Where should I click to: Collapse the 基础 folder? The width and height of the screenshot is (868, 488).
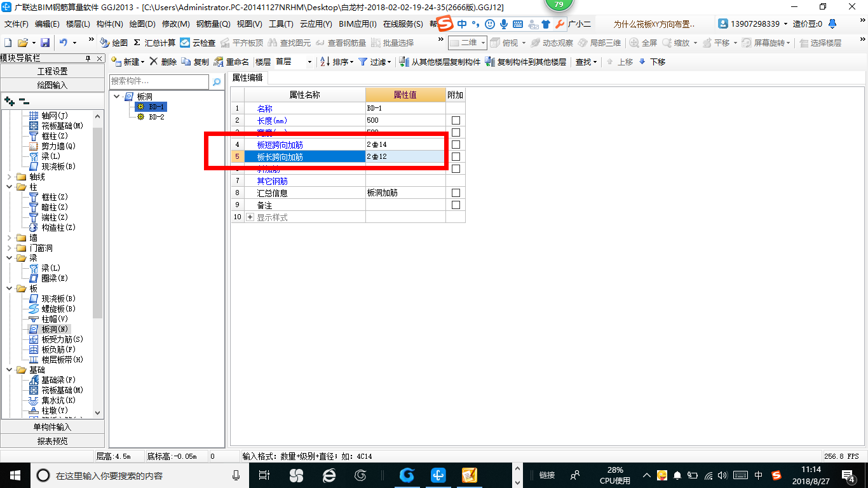[x=10, y=370]
